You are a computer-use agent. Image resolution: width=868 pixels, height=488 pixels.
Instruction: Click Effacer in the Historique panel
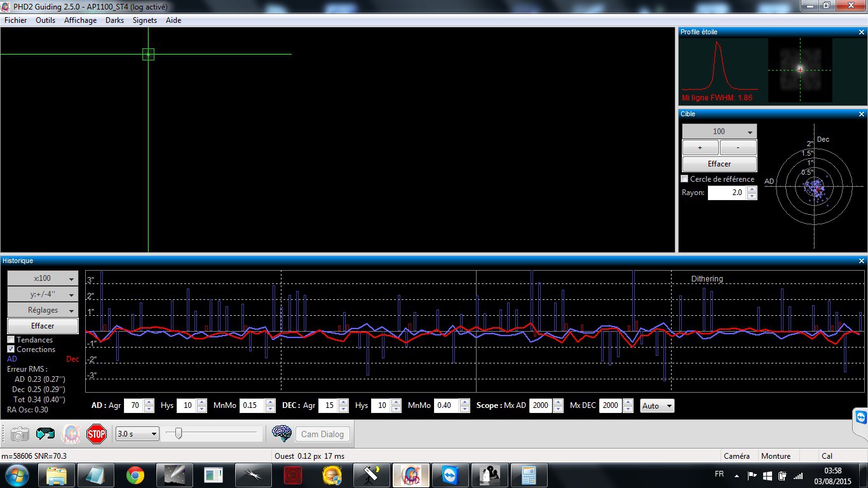(x=43, y=326)
